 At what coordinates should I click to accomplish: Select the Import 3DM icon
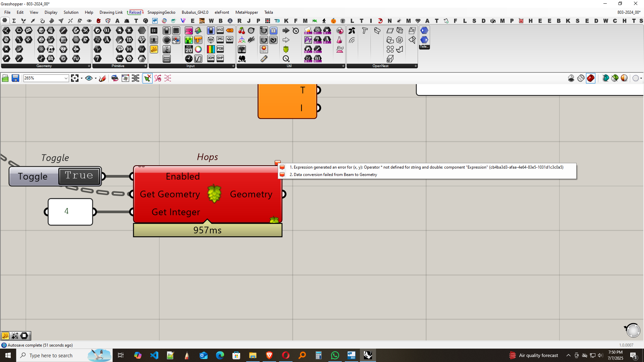pyautogui.click(x=211, y=59)
